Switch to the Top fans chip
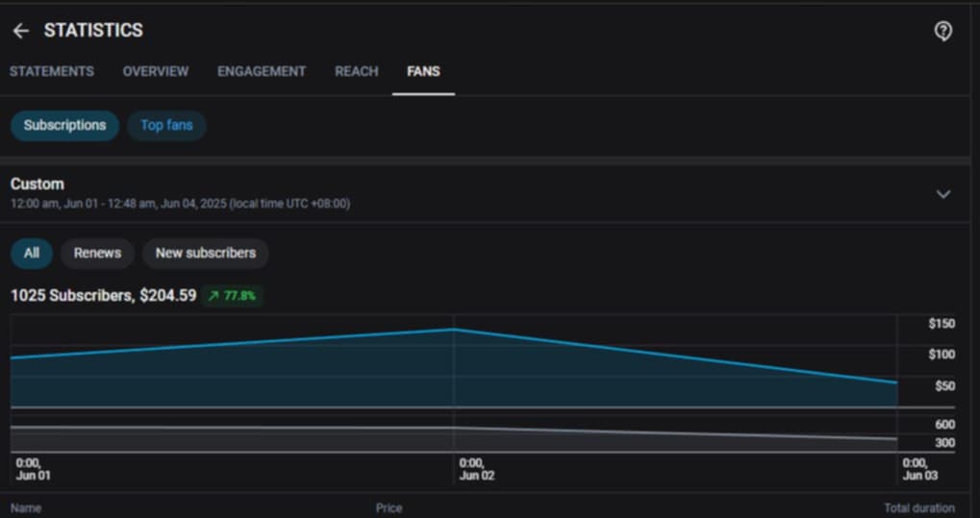This screenshot has width=980, height=518. (x=166, y=126)
